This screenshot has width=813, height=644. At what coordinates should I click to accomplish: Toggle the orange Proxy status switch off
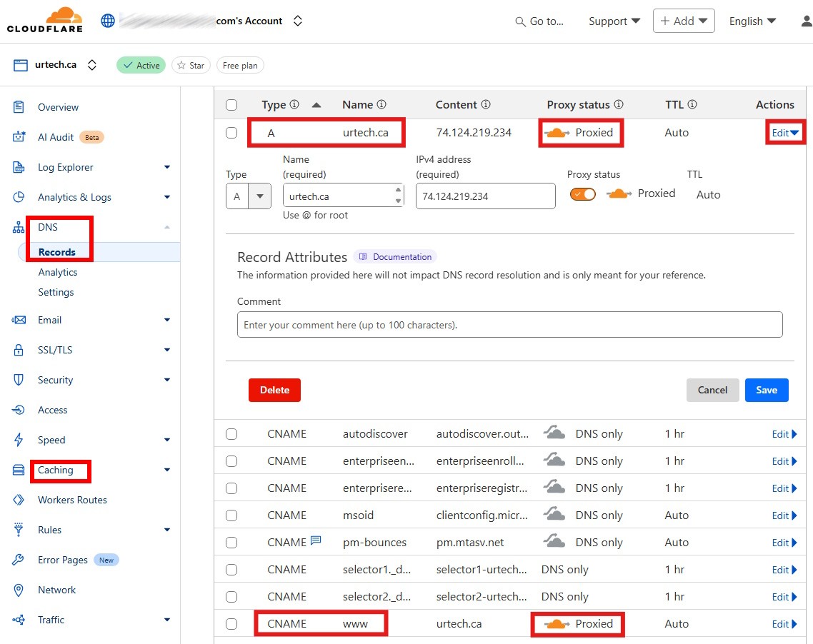click(582, 194)
